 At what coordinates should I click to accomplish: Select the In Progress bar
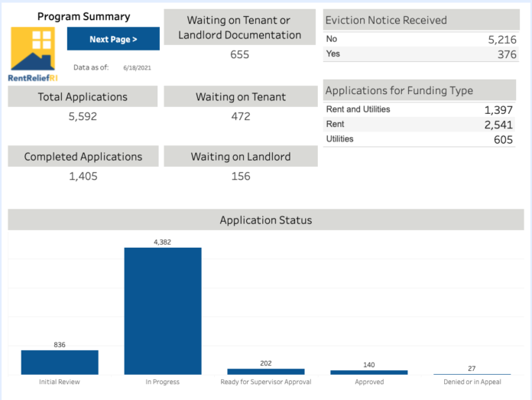coord(163,311)
